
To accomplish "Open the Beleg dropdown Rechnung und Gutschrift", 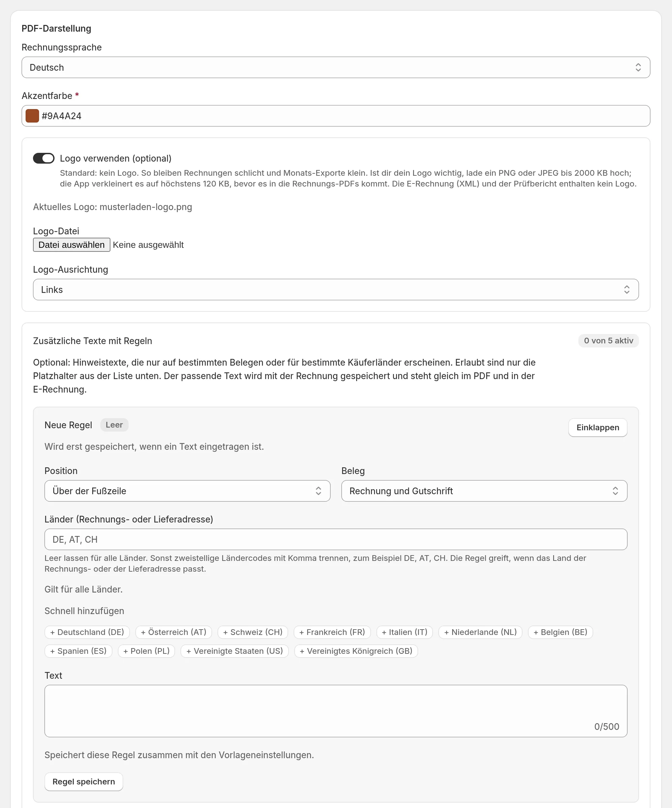I will pos(484,491).
